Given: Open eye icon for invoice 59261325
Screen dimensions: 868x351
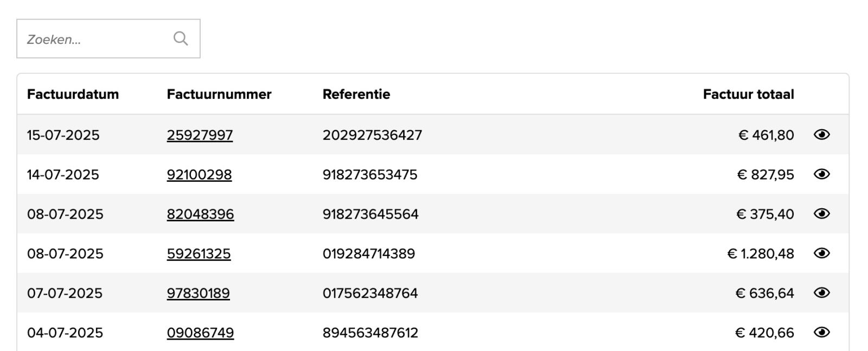Looking at the screenshot, I should pos(821,253).
